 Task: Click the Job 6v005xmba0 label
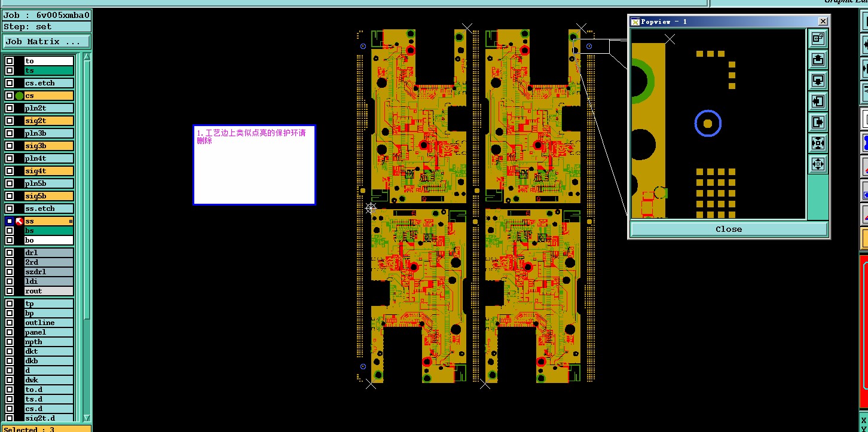(x=47, y=16)
